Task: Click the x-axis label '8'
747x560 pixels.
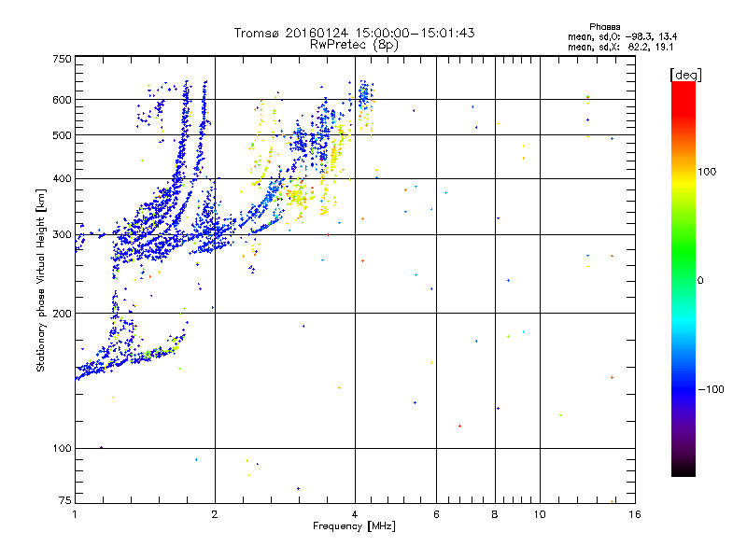Action: click(x=495, y=514)
